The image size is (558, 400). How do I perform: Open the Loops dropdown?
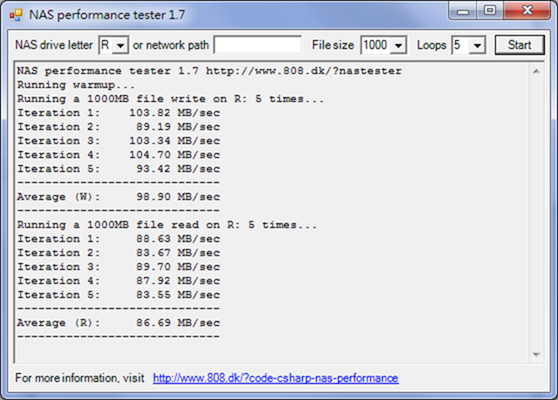coord(477,46)
